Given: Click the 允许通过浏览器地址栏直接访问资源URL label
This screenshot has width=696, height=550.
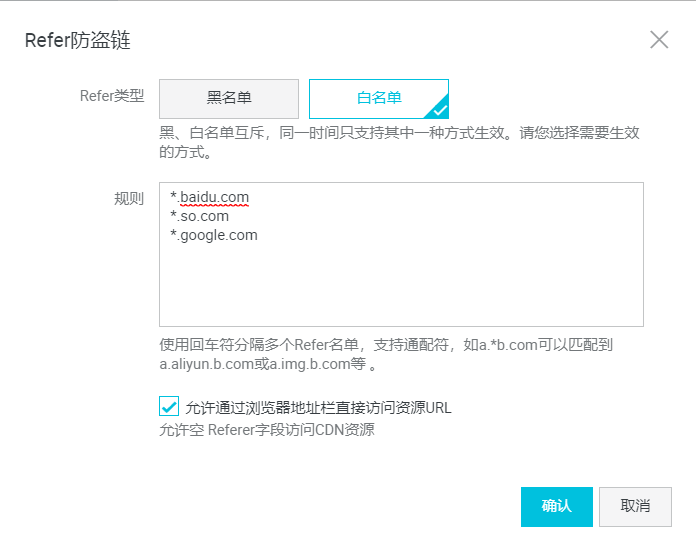Looking at the screenshot, I should click(319, 407).
